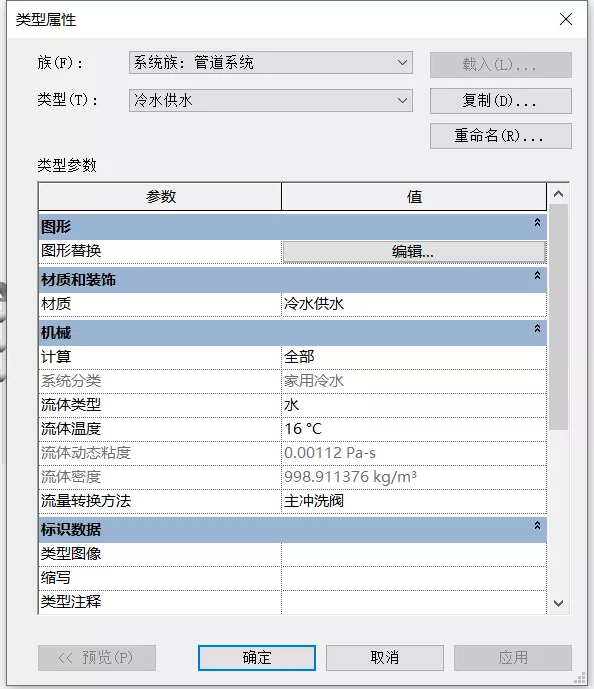Select the 流体类型 value cell 水
The width and height of the screenshot is (594, 689).
point(414,405)
